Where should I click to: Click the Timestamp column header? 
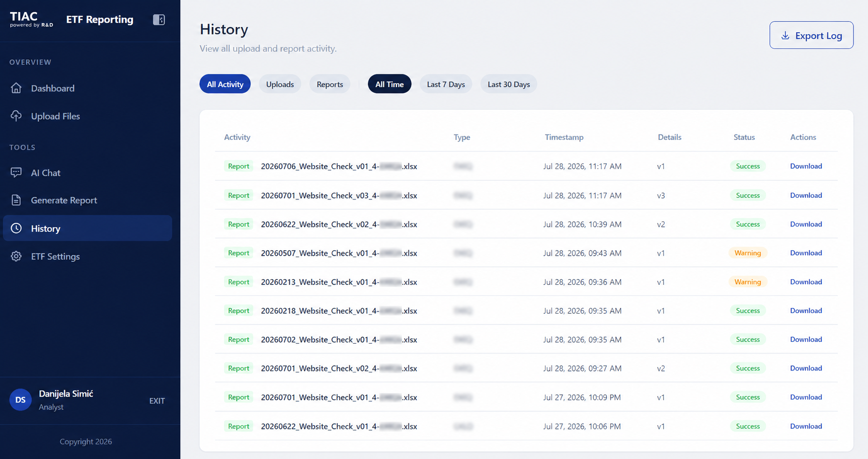564,137
